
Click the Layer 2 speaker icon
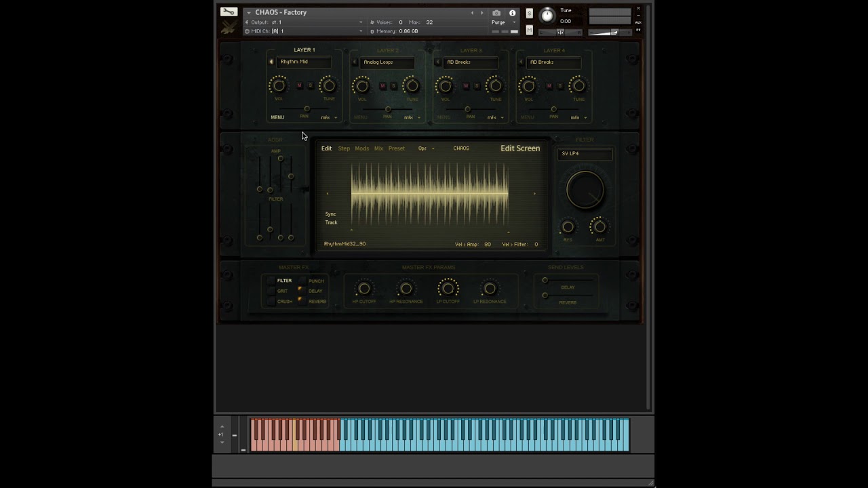355,62
